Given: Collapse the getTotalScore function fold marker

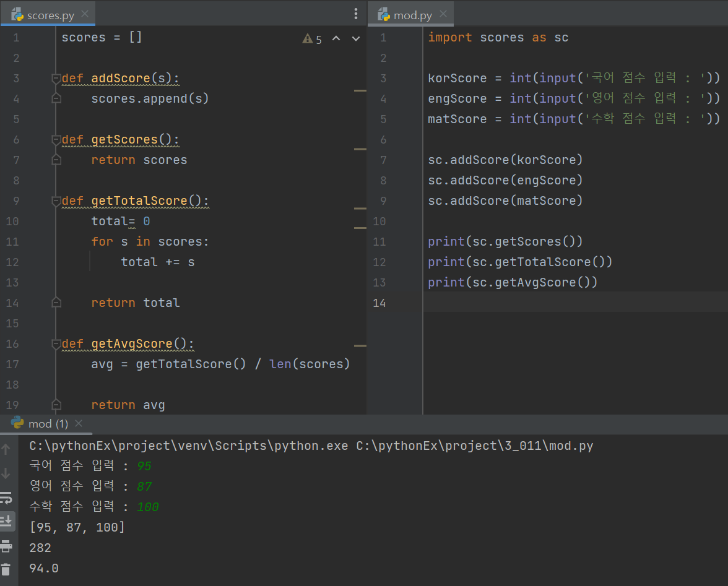Looking at the screenshot, I should point(56,200).
